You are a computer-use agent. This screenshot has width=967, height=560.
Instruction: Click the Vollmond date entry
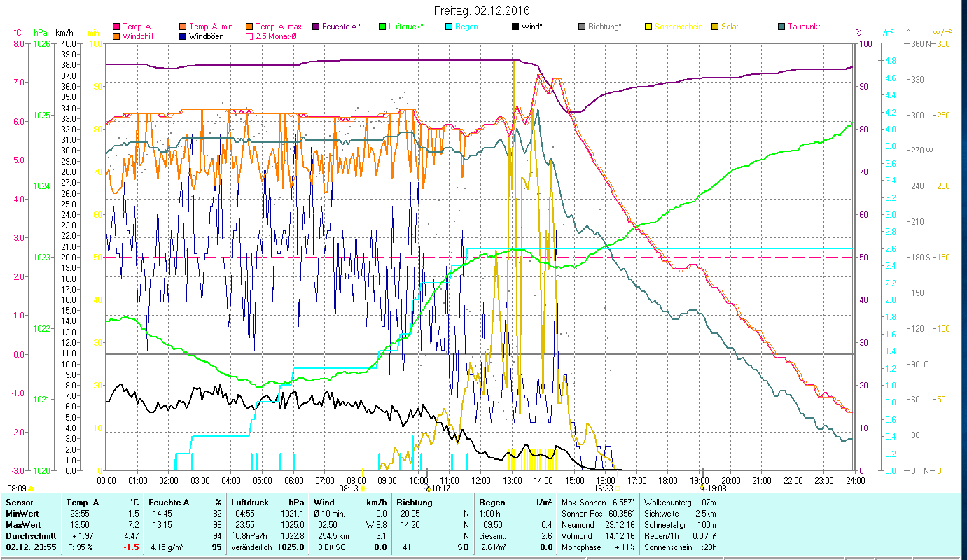pyautogui.click(x=599, y=535)
